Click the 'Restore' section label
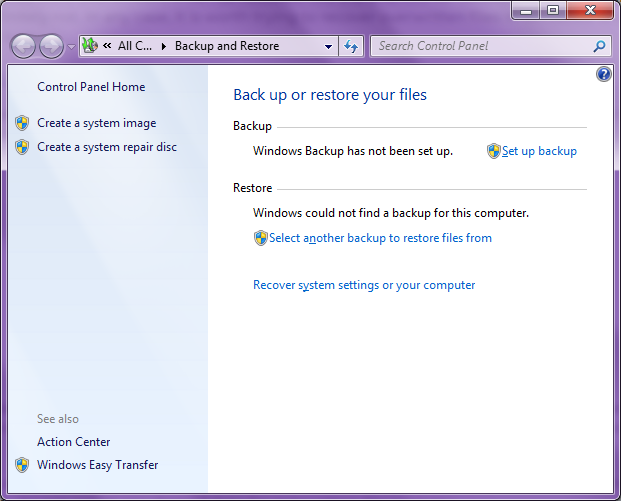 click(252, 188)
